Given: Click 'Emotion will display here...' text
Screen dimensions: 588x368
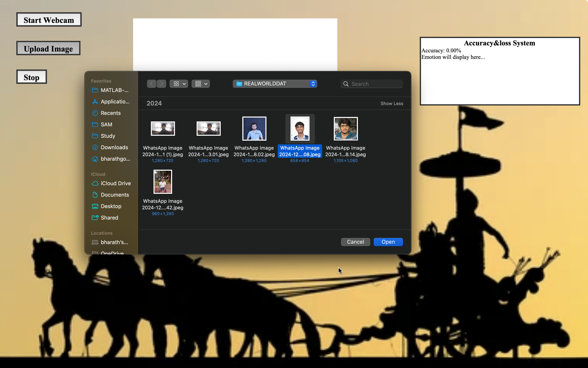Looking at the screenshot, I should point(453,57).
